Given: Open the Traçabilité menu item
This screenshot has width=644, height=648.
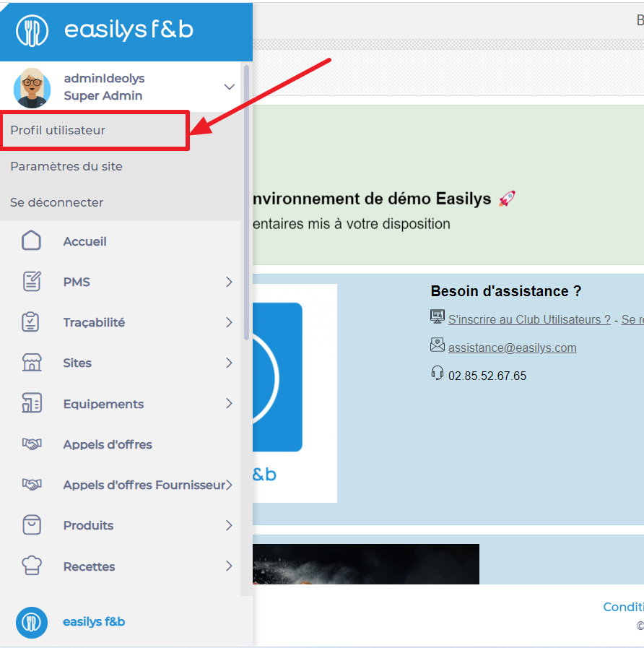Looking at the screenshot, I should (x=94, y=322).
